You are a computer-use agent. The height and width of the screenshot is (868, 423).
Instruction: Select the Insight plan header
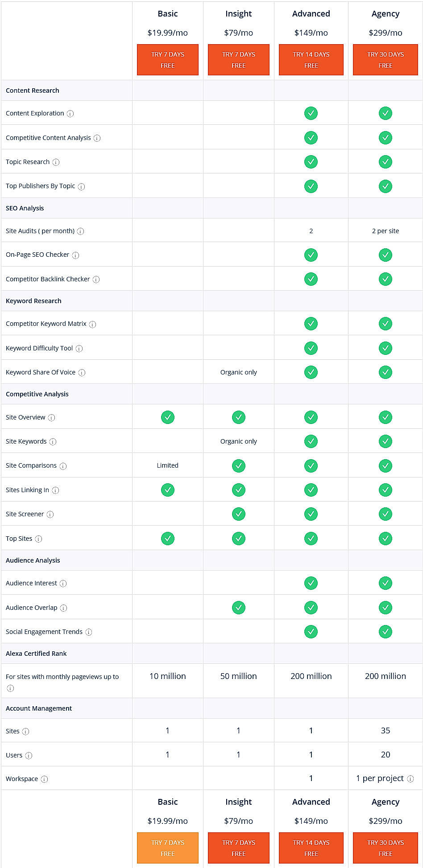coord(238,14)
